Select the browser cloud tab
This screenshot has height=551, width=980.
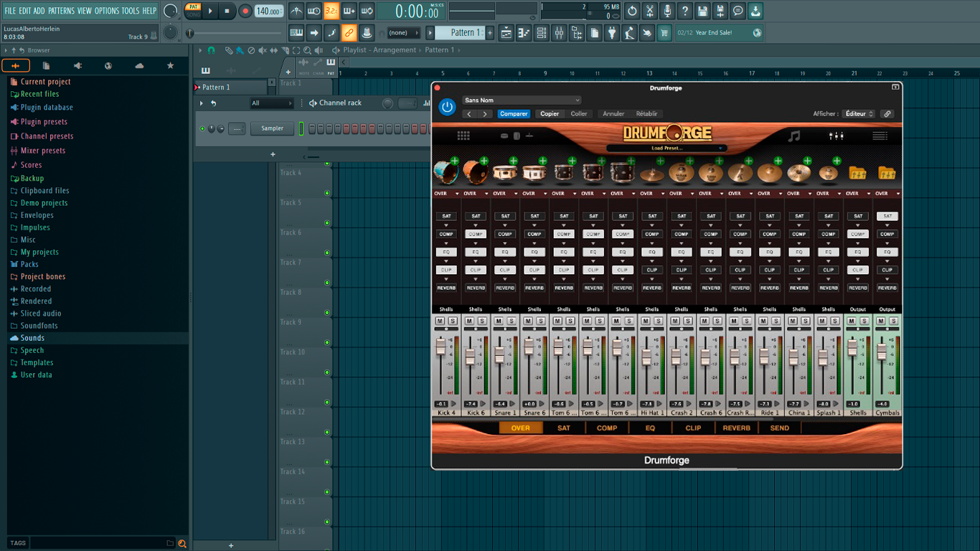tap(139, 66)
